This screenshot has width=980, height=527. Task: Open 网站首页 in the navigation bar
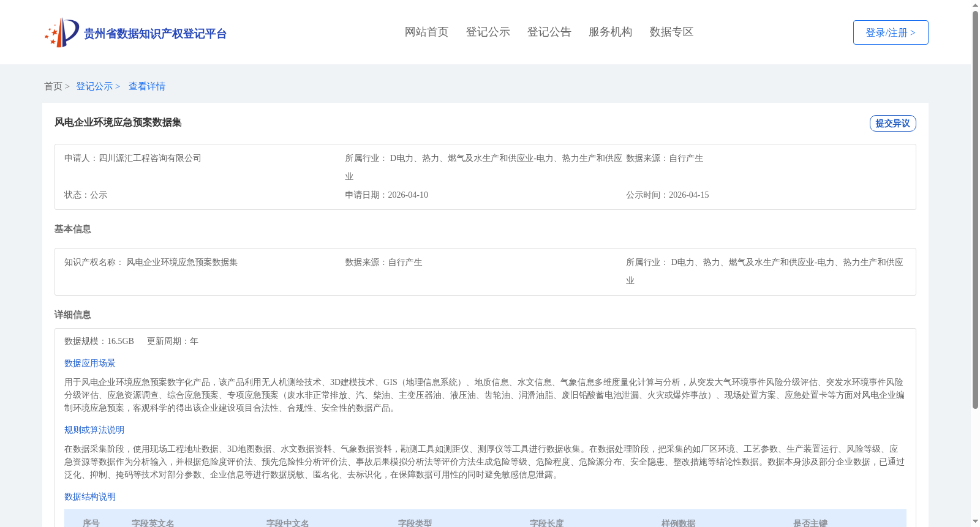426,32
